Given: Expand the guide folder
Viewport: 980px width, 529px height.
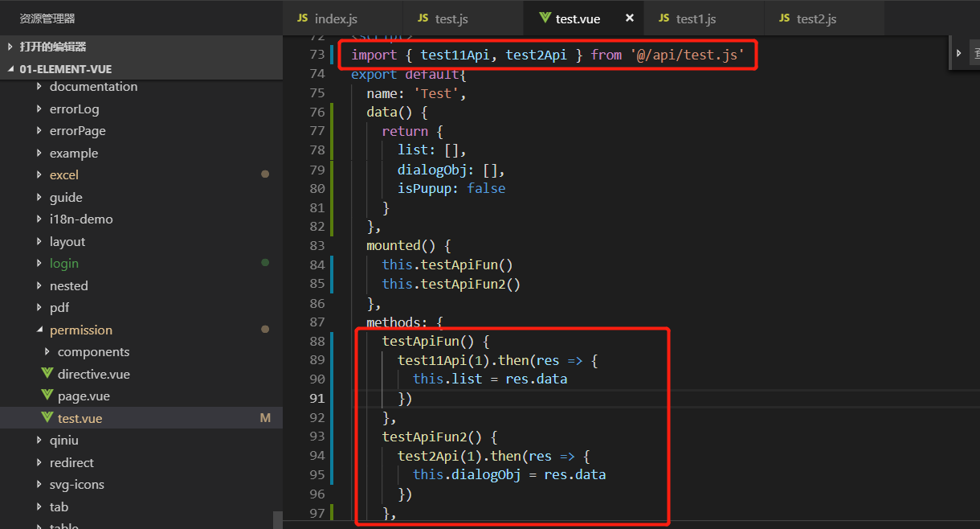Looking at the screenshot, I should click(40, 197).
